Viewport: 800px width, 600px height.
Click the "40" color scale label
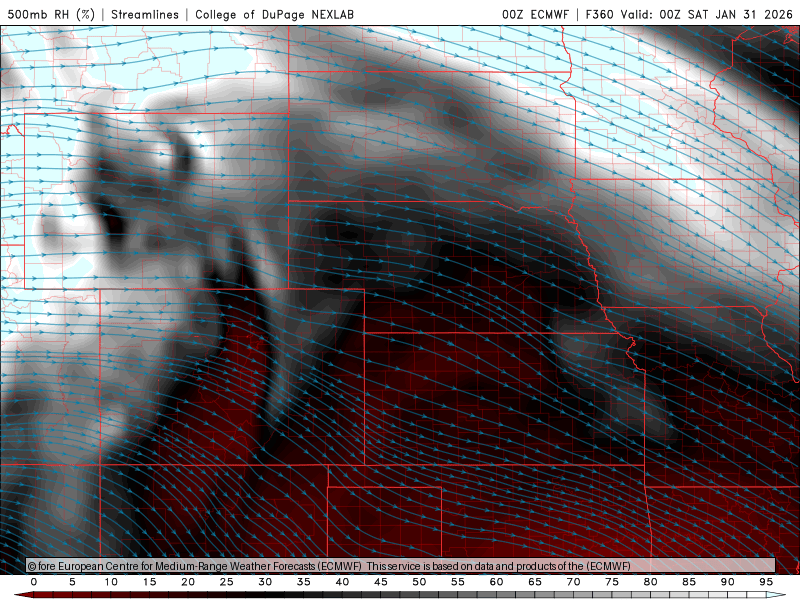click(342, 582)
